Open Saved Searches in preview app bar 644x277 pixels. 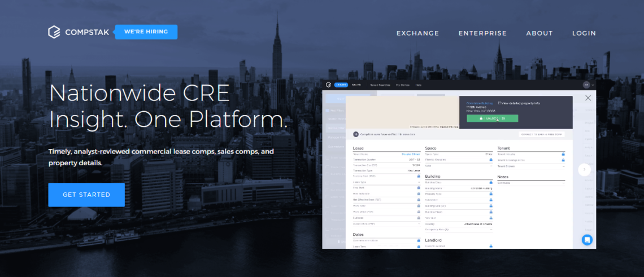click(x=380, y=85)
